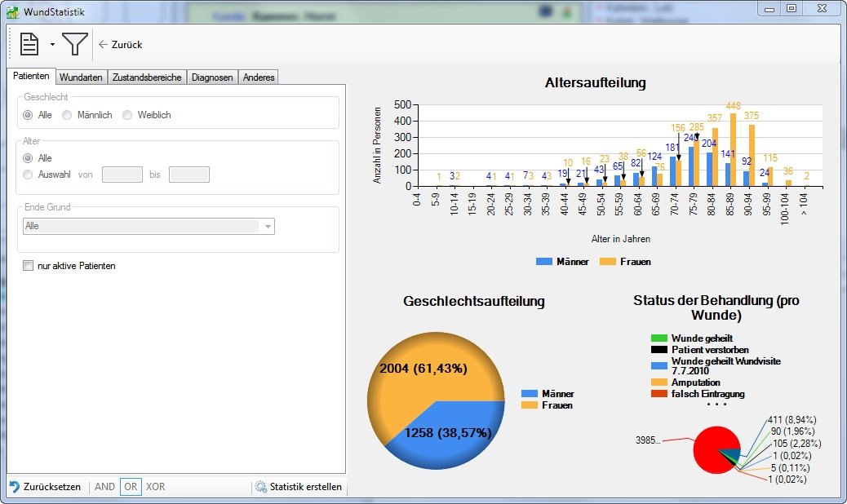Click the '3985...' status pie label

pyautogui.click(x=648, y=440)
